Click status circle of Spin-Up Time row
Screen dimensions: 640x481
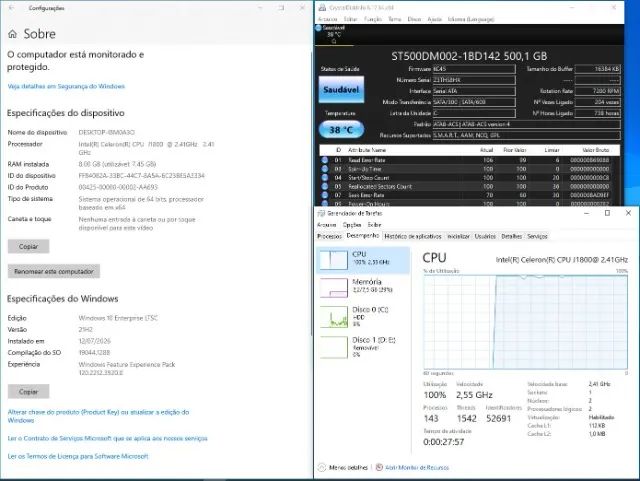point(325,169)
